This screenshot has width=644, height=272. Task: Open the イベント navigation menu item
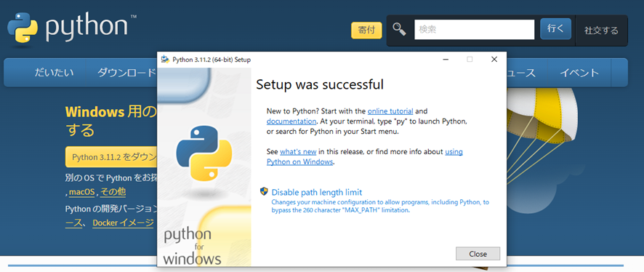point(579,73)
